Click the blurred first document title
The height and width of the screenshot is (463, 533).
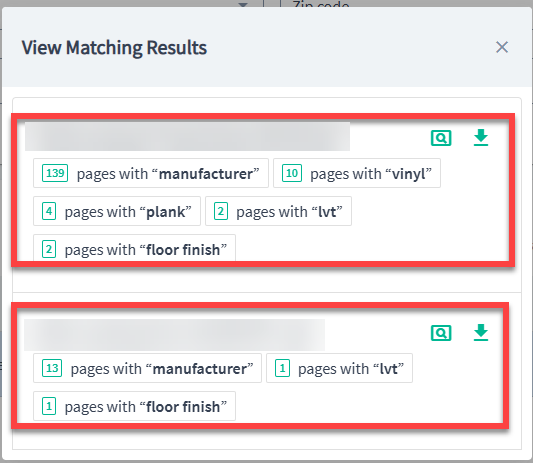188,137
